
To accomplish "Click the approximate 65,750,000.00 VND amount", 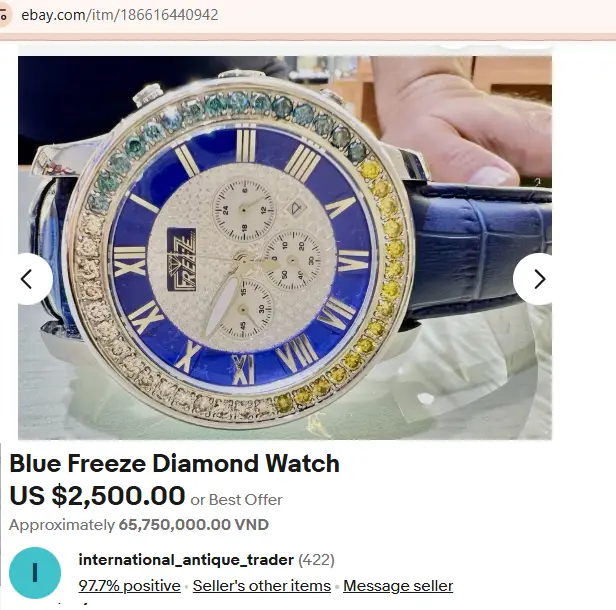I will pos(194,525).
